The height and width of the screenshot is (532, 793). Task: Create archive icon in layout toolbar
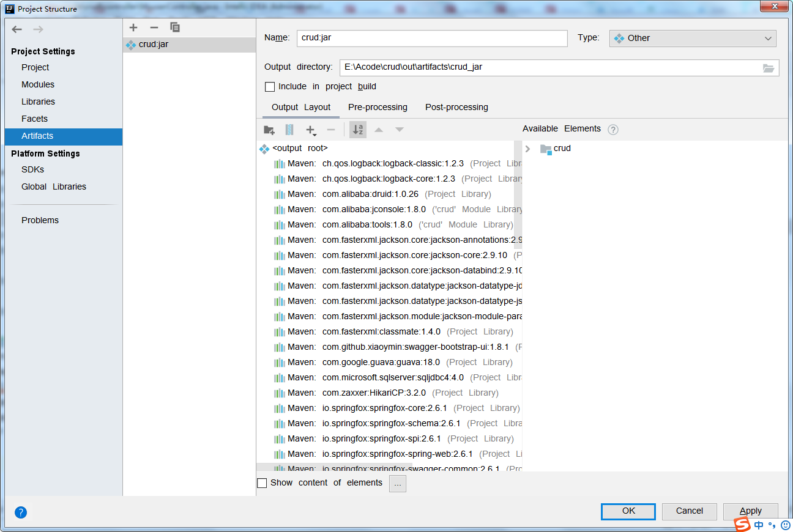[x=289, y=130]
